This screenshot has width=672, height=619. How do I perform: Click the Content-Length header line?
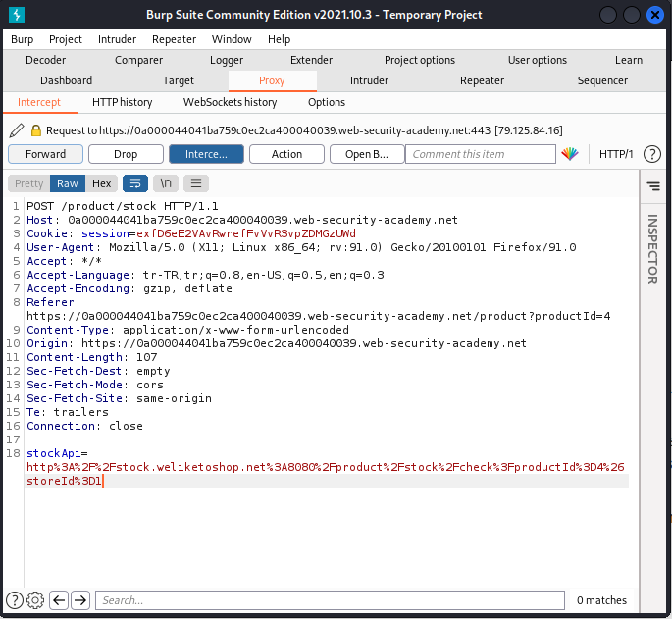[91, 357]
